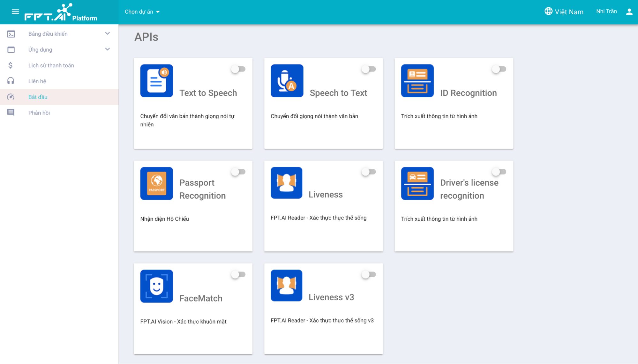Viewport: 638px width, 364px height.
Task: Click the Liveness v3 icon
Action: pos(286,286)
